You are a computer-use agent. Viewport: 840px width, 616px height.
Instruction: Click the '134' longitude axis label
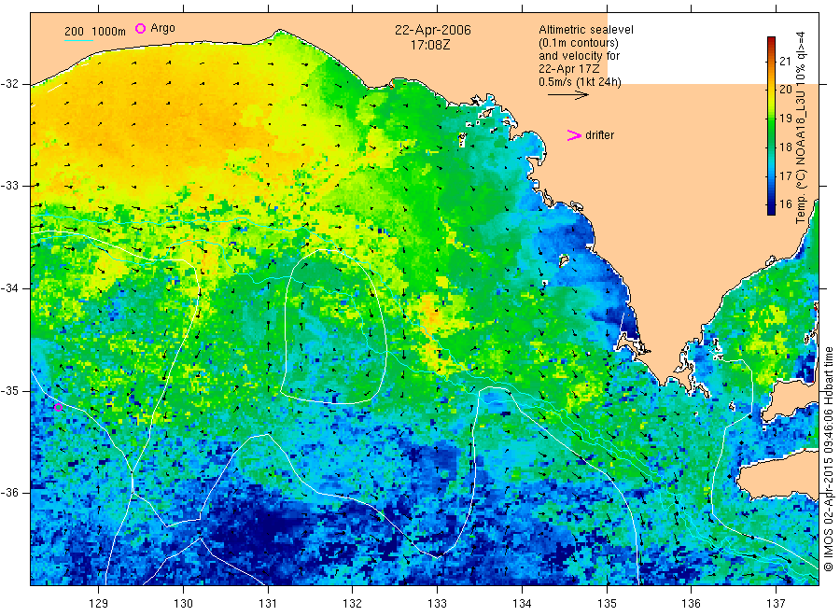522,604
